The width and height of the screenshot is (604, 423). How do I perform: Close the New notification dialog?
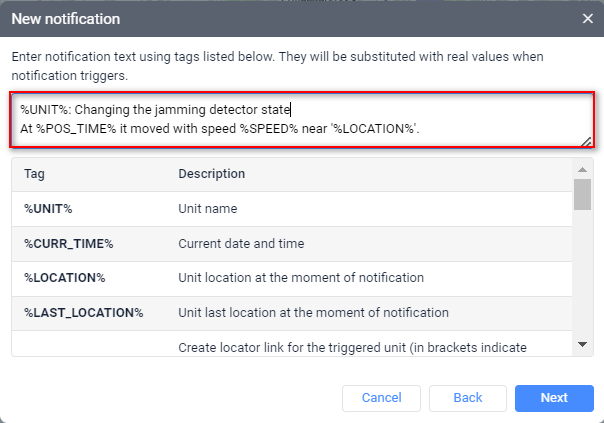click(x=587, y=18)
